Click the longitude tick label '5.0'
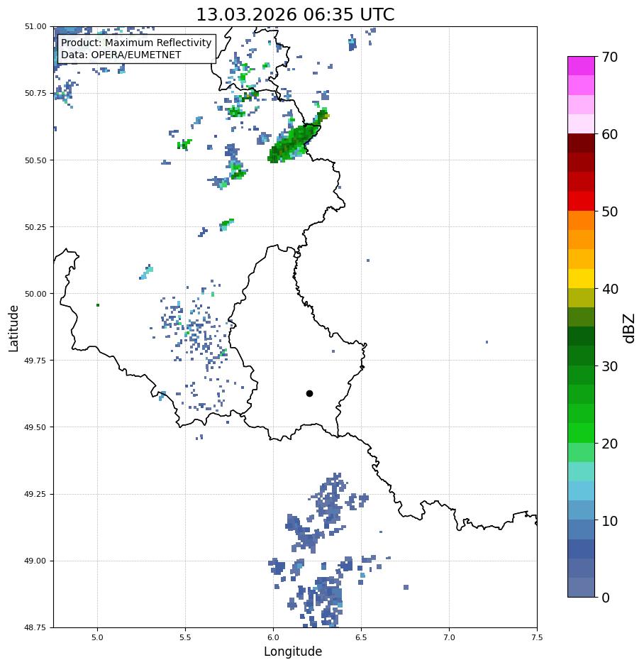 coord(97,637)
